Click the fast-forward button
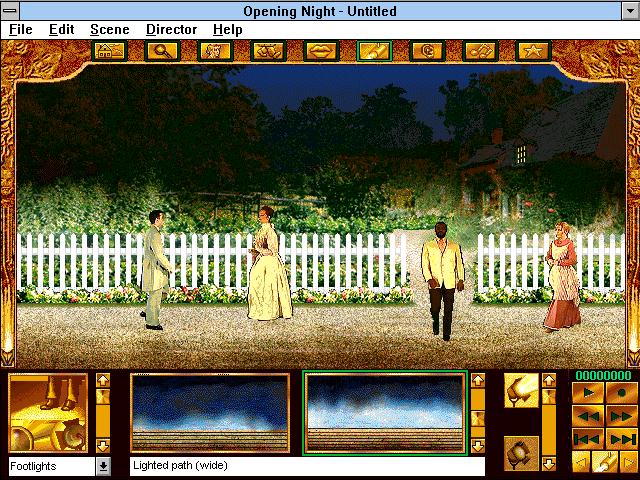The image size is (640, 480). point(622,416)
